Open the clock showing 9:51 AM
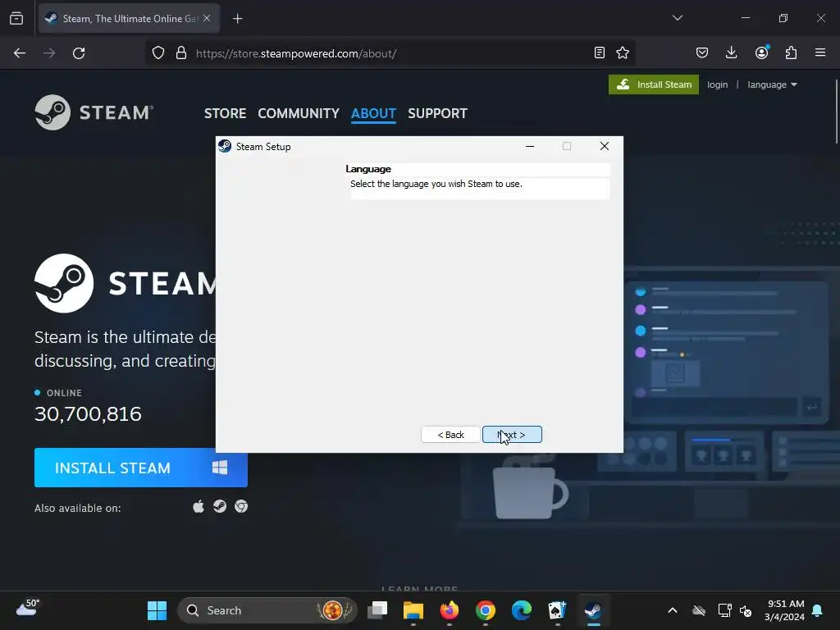The image size is (840, 630). (x=785, y=610)
